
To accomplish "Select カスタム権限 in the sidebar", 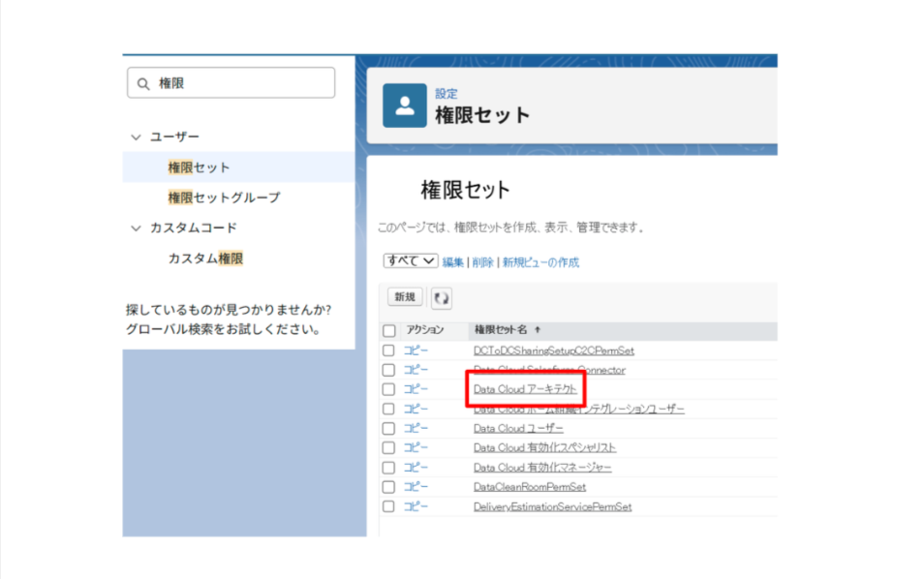I will click(x=205, y=258).
